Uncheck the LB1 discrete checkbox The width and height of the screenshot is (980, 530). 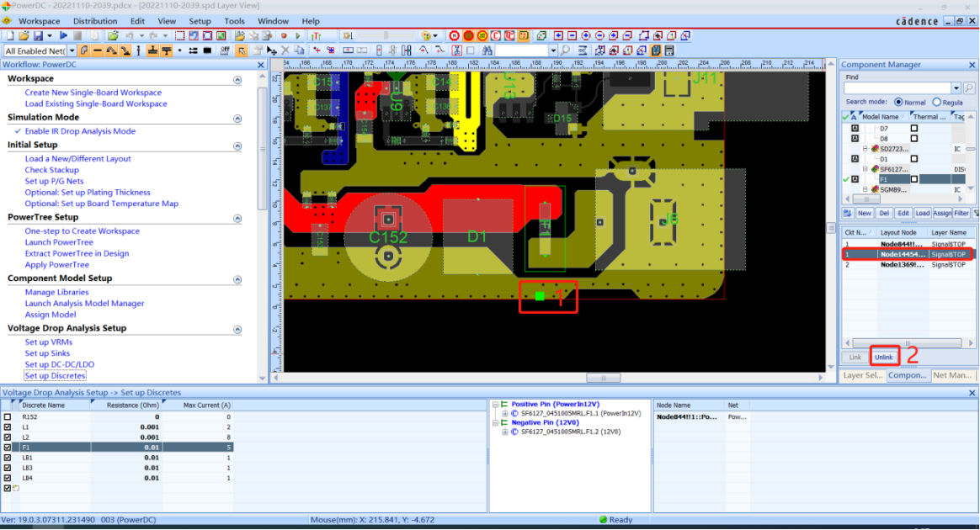pos(8,458)
